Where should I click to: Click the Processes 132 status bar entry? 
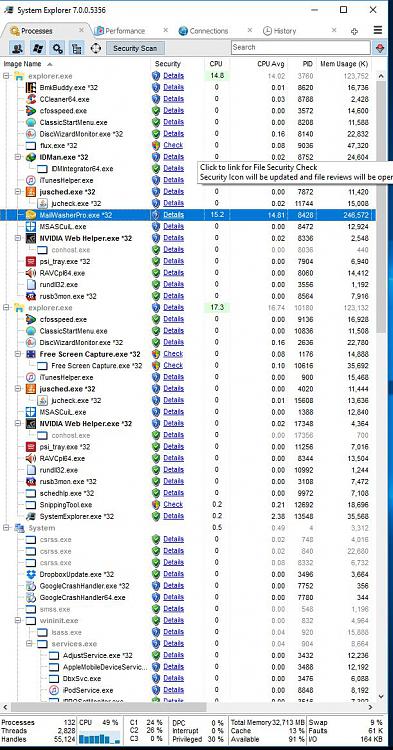coord(38,722)
